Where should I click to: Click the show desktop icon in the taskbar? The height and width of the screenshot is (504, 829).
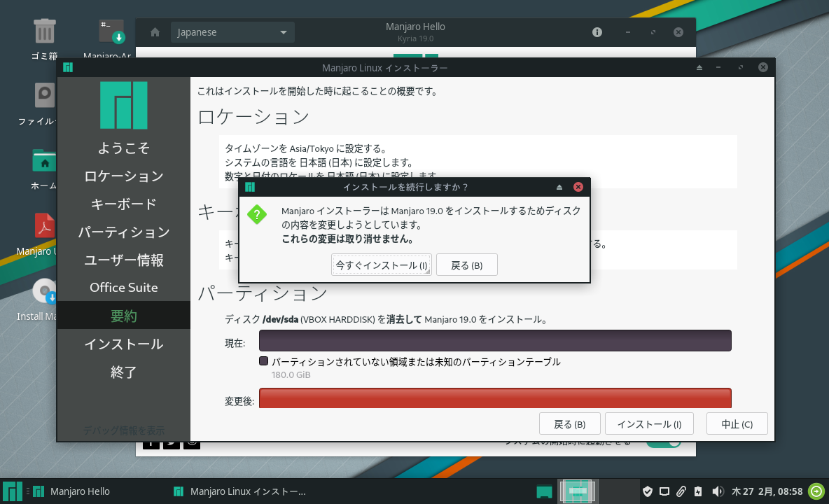[544, 491]
